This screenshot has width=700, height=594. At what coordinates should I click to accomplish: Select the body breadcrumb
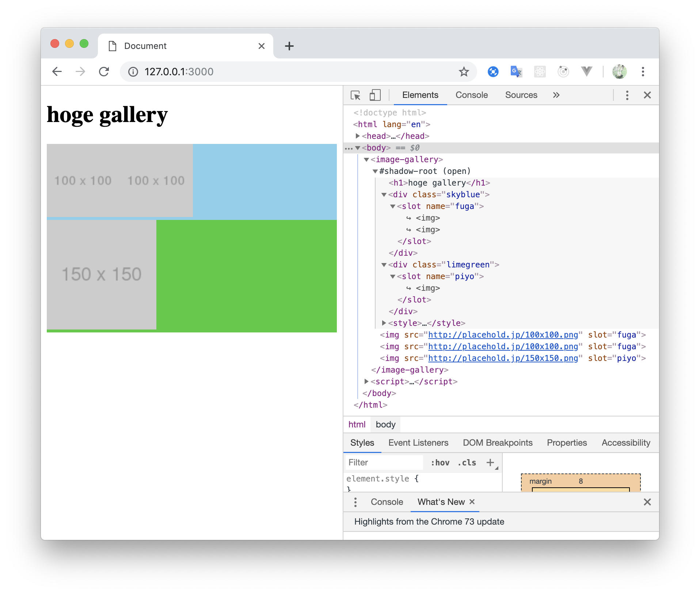pyautogui.click(x=385, y=424)
